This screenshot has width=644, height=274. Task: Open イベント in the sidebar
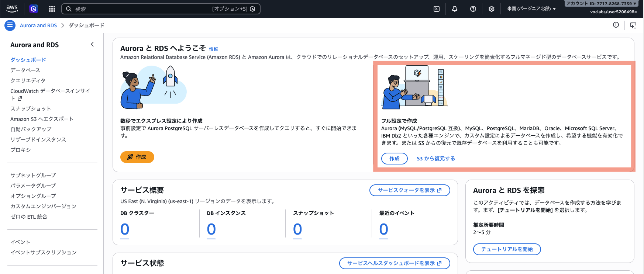point(20,242)
